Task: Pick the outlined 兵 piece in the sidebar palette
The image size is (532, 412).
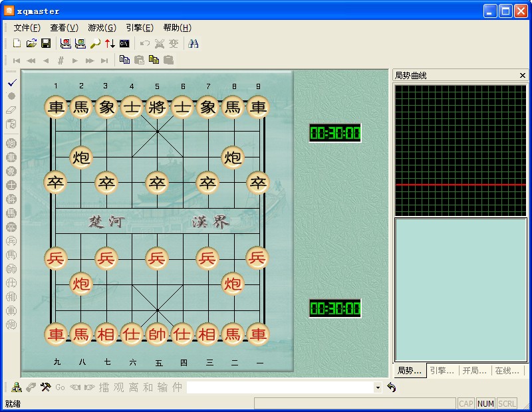Action: [x=11, y=241]
